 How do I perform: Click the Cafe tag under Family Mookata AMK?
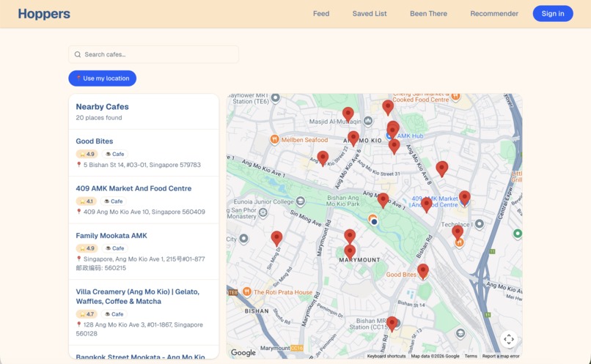pos(115,248)
